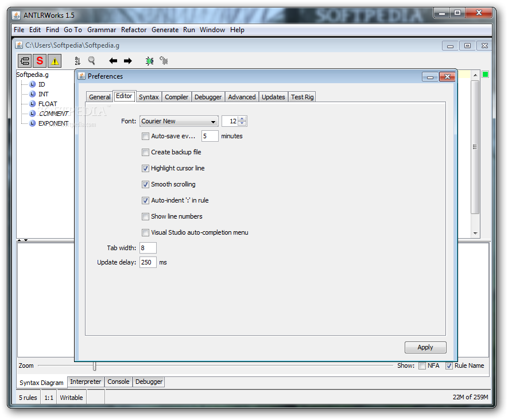Uncheck Auto-indent ':' in rule
Viewport: 508px width, 420px height.
click(x=145, y=200)
